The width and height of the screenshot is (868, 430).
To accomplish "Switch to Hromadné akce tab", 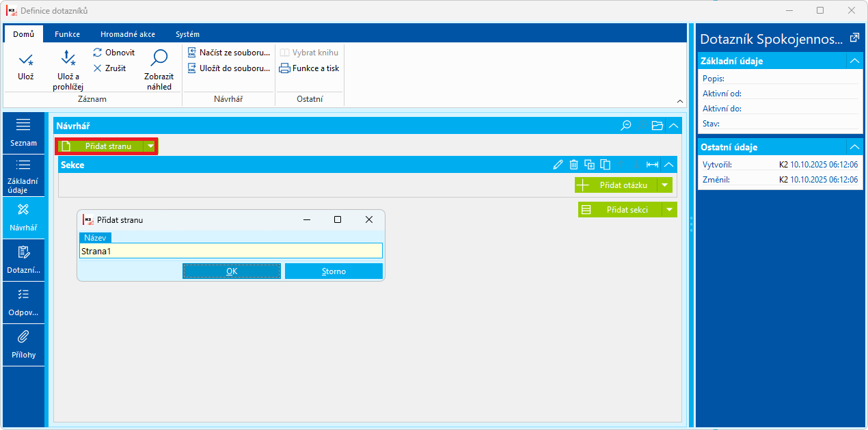I will click(x=128, y=34).
